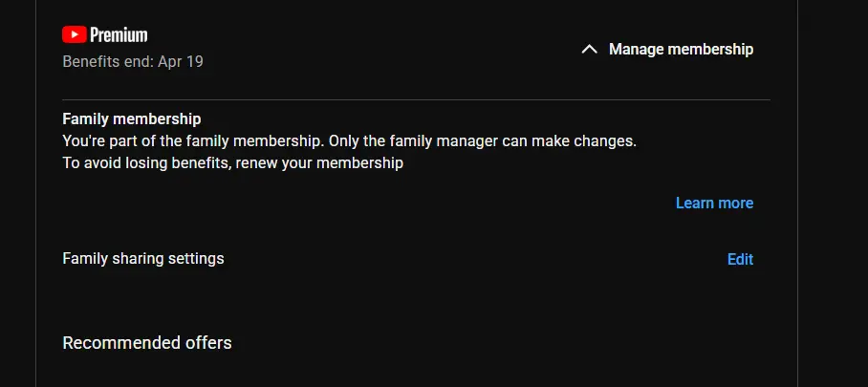Click the word 'offers' in Recommended offers
Screen dimensions: 868x387
[207, 343]
